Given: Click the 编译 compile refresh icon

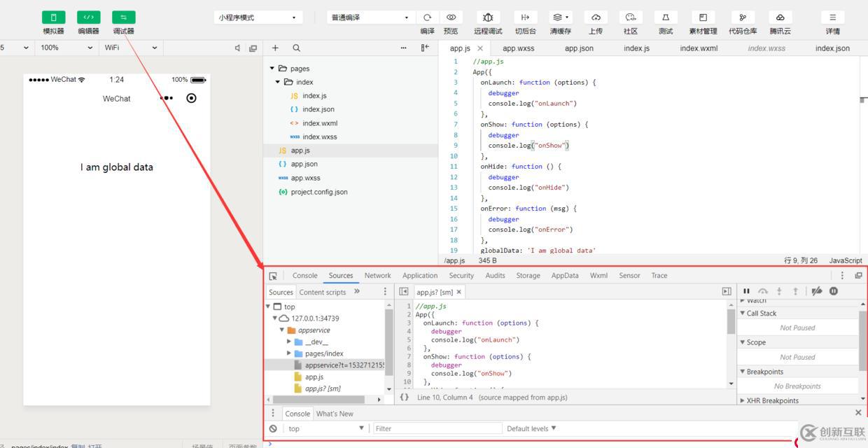Looking at the screenshot, I should 427,17.
